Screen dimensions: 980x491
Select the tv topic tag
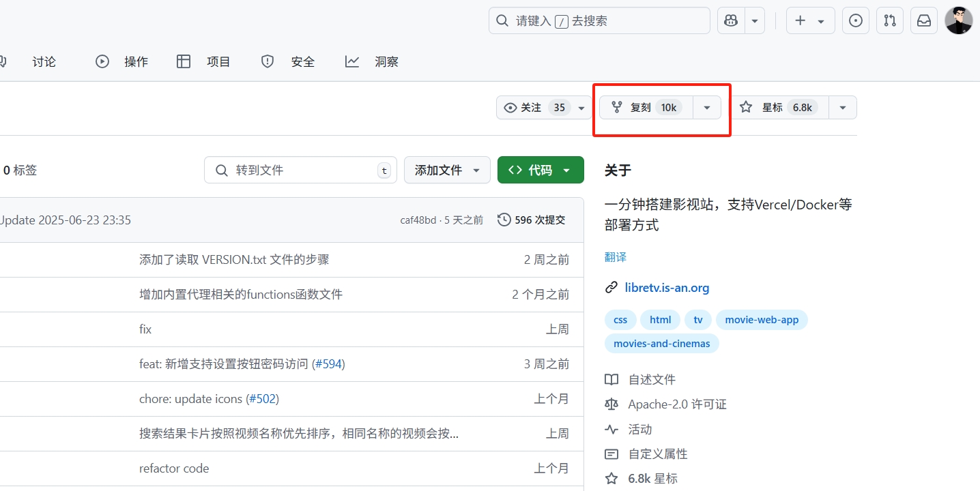(x=698, y=320)
